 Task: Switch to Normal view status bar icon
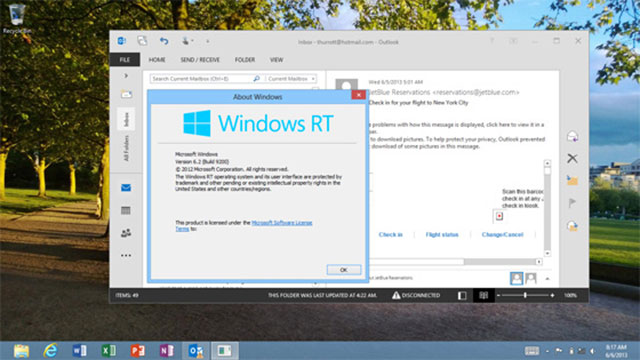[x=462, y=295]
